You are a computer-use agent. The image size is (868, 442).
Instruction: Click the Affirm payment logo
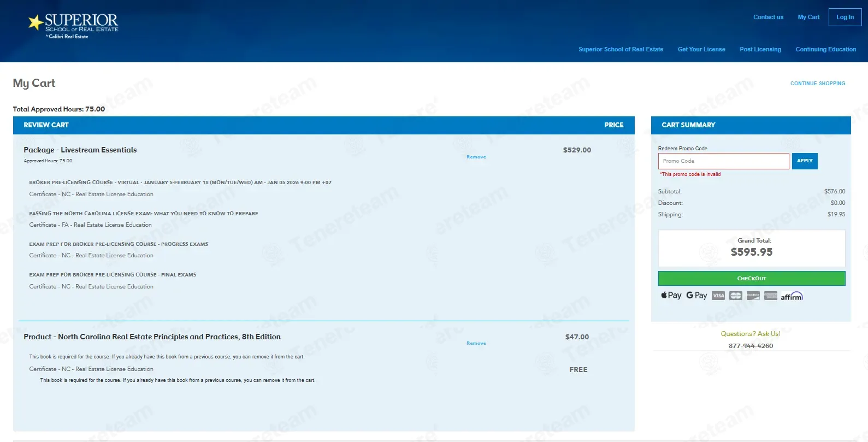792,296
